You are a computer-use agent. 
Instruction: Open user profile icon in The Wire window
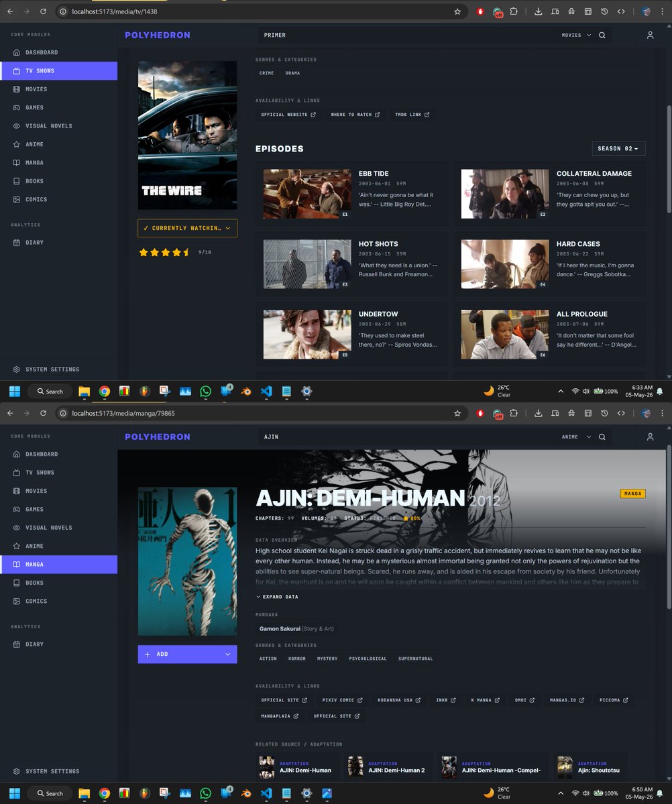point(650,36)
